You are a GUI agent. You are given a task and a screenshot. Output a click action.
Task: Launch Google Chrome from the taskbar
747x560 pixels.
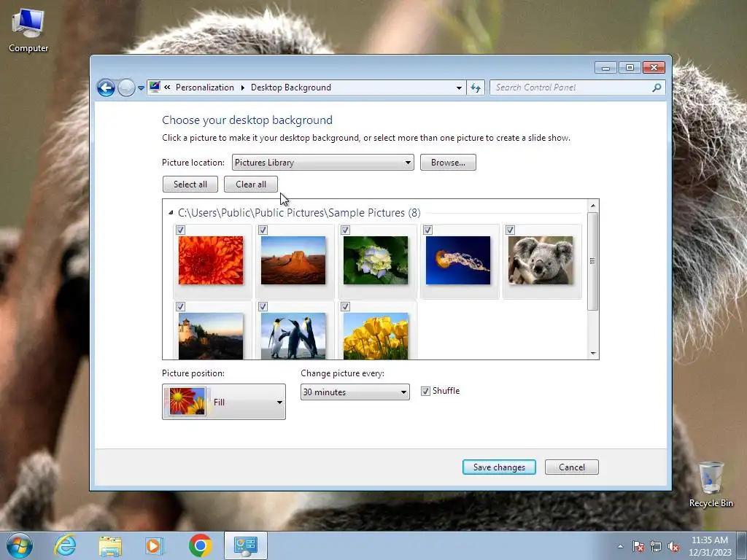point(200,545)
